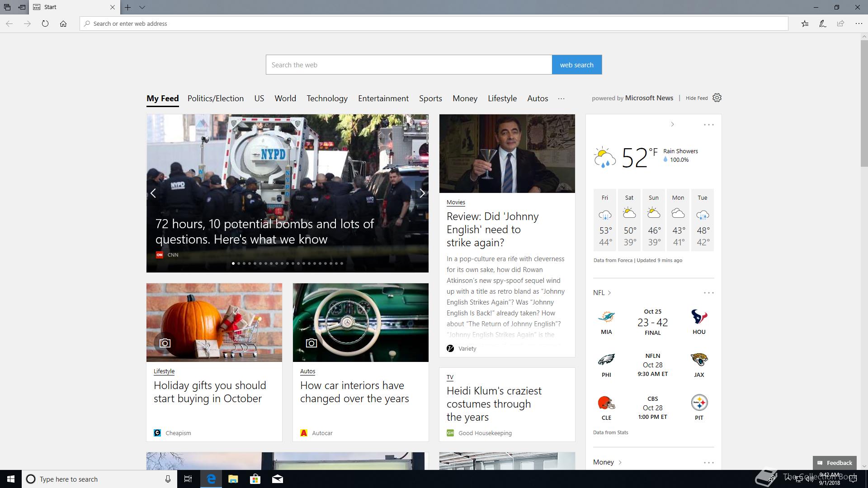This screenshot has width=868, height=488.
Task: Click the browser Forward arrow
Action: coord(27,23)
